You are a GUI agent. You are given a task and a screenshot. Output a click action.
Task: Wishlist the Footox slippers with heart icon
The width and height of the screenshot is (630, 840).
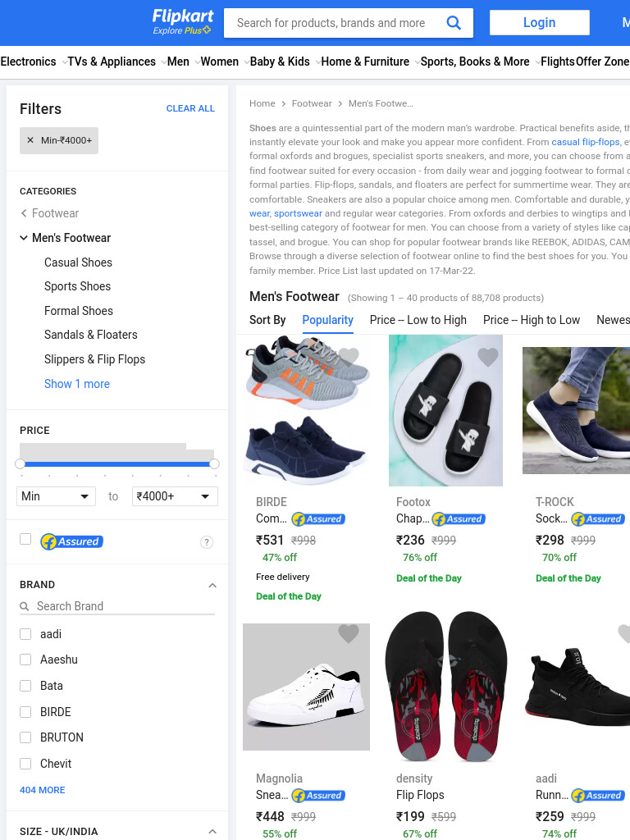pos(487,357)
